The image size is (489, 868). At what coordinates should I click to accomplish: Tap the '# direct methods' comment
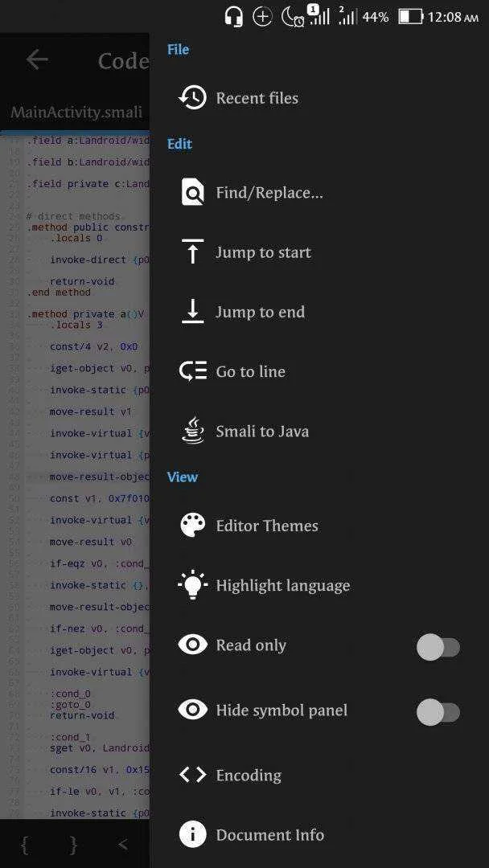pyautogui.click(x=73, y=216)
